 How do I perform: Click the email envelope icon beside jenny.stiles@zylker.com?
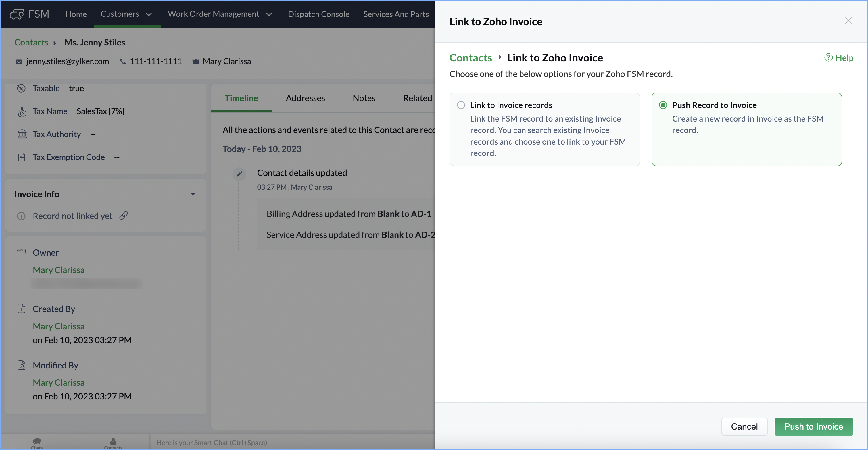pos(19,62)
